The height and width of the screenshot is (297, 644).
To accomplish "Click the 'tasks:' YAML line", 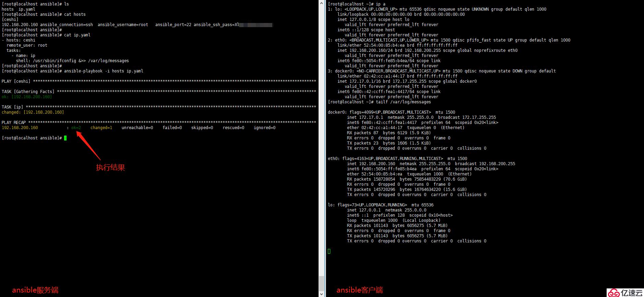I will (14, 50).
